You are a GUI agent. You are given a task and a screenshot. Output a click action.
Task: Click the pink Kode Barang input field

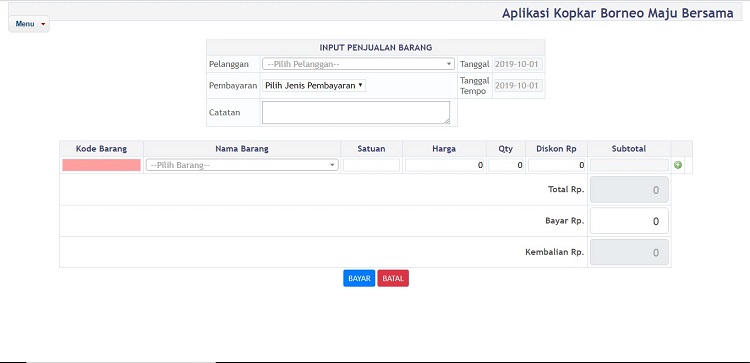pos(101,165)
